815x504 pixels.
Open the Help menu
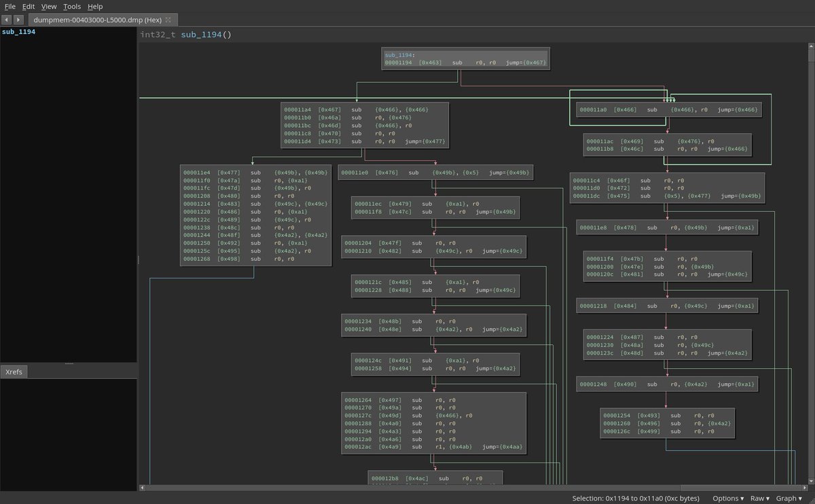95,6
